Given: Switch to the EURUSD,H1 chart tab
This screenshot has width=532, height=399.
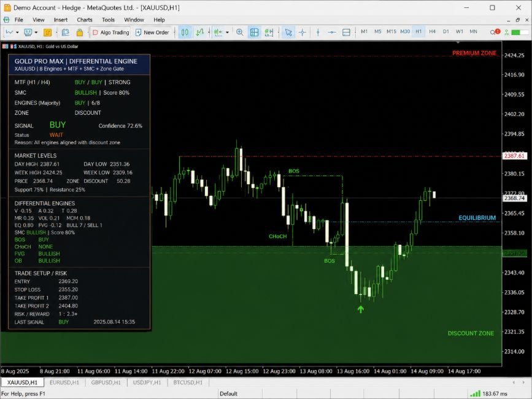Looking at the screenshot, I should 64,382.
